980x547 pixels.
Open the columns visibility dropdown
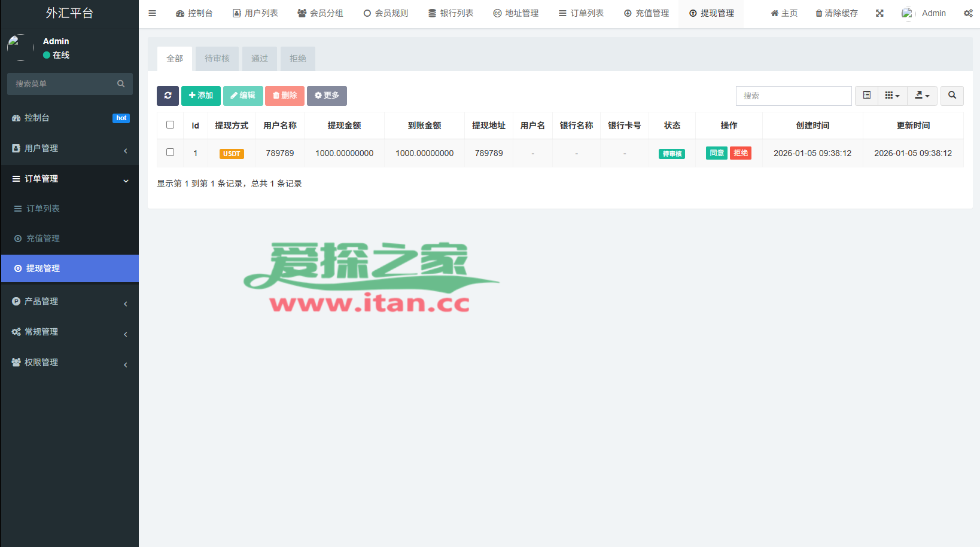point(892,96)
